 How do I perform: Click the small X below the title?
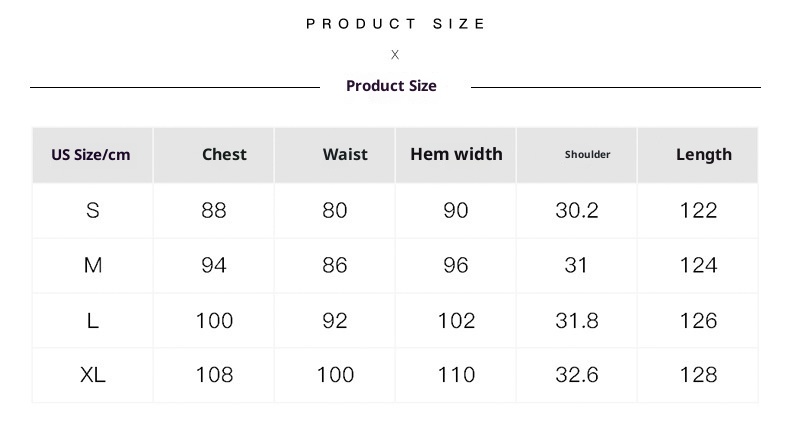point(395,55)
